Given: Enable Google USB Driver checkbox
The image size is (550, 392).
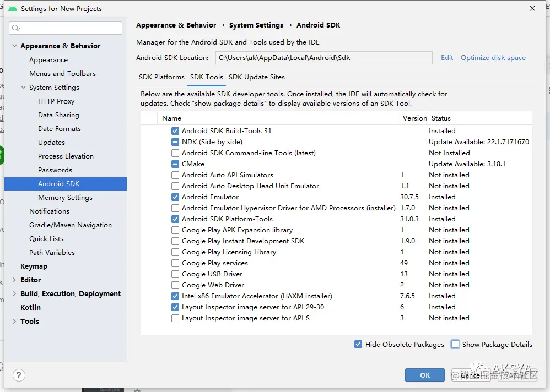Looking at the screenshot, I should coord(175,274).
